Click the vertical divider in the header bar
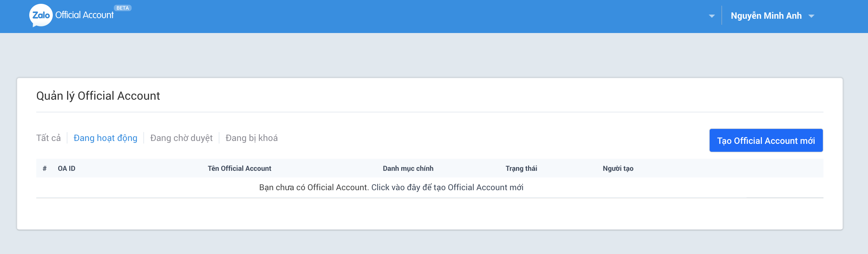 pos(721,15)
